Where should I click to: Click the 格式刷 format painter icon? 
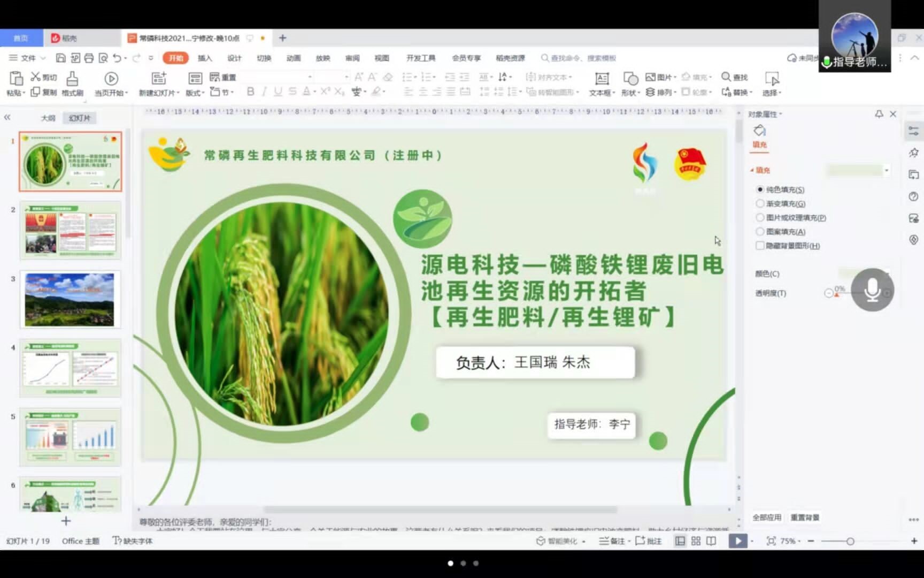point(72,79)
